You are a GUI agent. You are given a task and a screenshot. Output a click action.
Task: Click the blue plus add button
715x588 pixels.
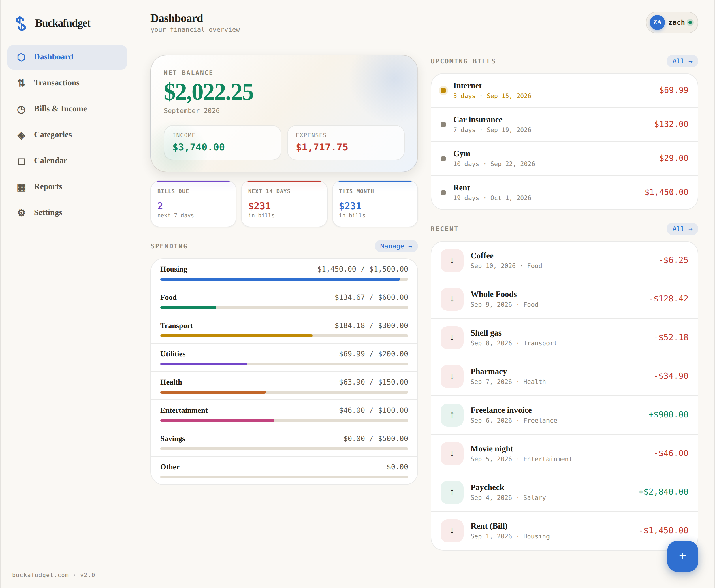[x=682, y=556]
